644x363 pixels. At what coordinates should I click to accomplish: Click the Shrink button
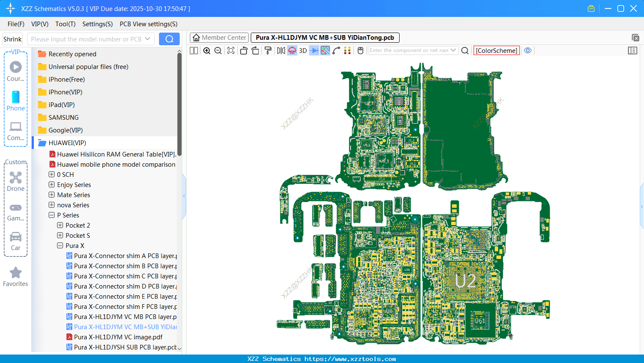click(13, 39)
